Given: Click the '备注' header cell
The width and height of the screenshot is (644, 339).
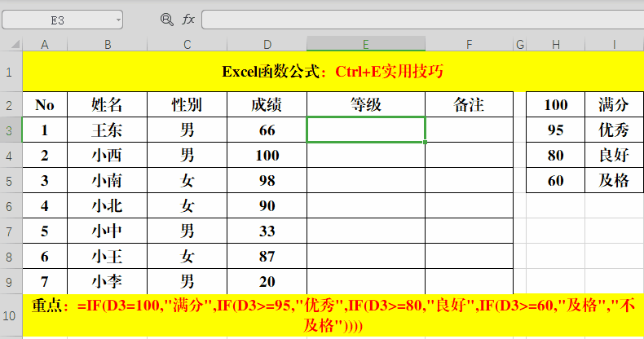Looking at the screenshot, I should [469, 104].
